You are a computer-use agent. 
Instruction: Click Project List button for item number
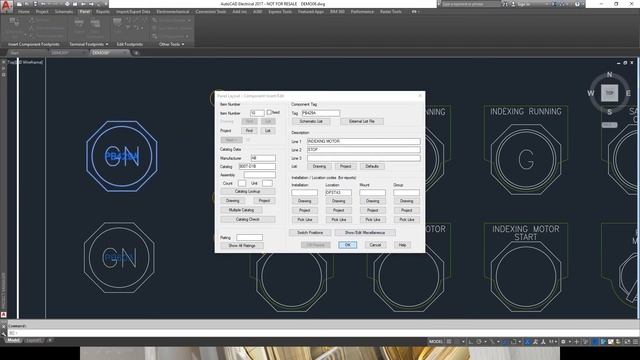[x=268, y=131]
